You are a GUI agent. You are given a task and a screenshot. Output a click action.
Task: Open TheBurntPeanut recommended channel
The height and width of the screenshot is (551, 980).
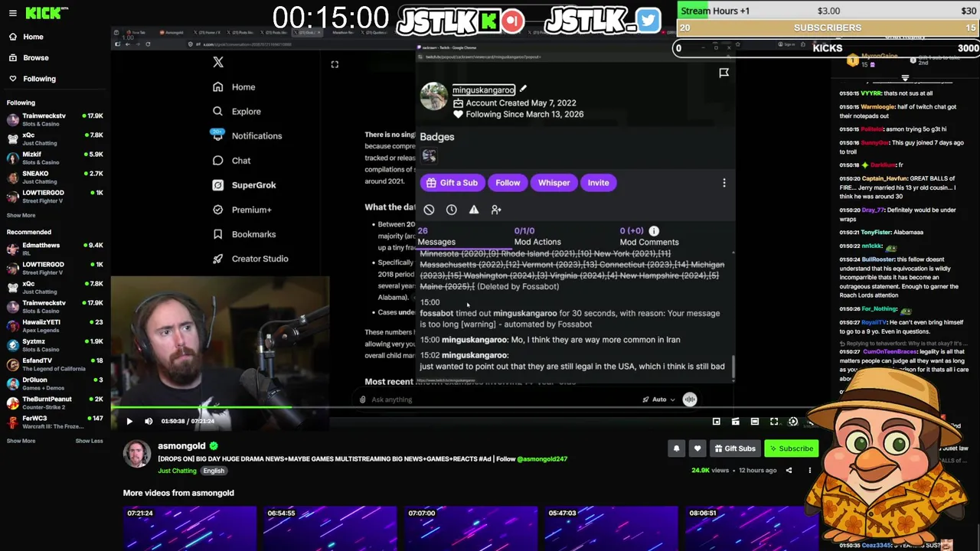click(x=54, y=403)
